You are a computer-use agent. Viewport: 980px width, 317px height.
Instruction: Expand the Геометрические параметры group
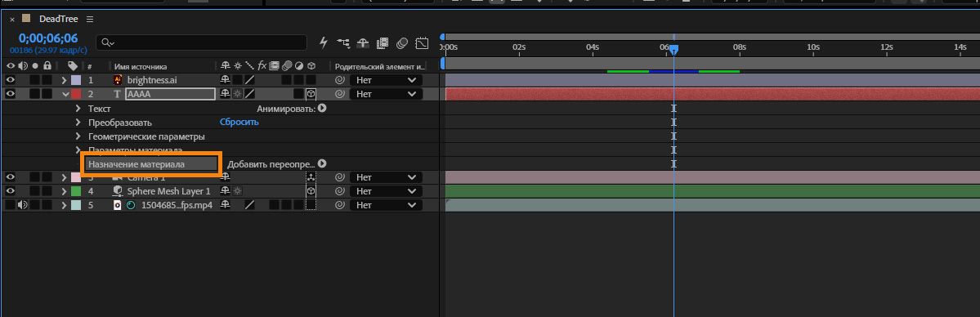tap(78, 136)
